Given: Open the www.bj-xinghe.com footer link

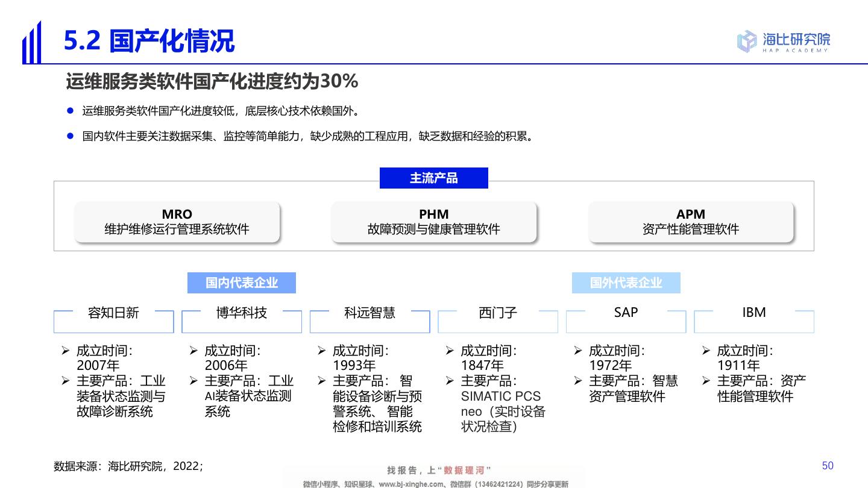Looking at the screenshot, I should point(409,484).
